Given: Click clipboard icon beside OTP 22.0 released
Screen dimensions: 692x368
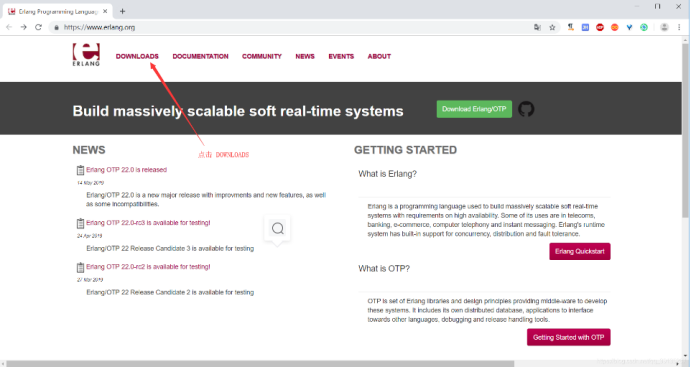Looking at the screenshot, I should 80,170.
